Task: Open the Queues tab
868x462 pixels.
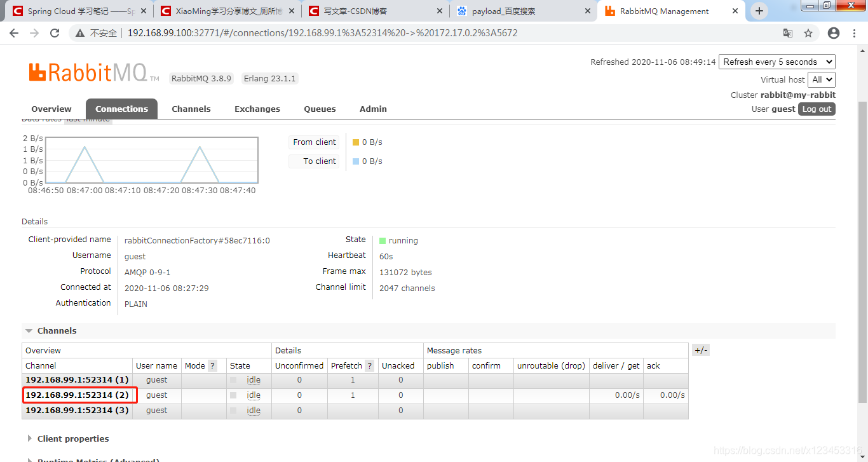Action: click(x=320, y=109)
